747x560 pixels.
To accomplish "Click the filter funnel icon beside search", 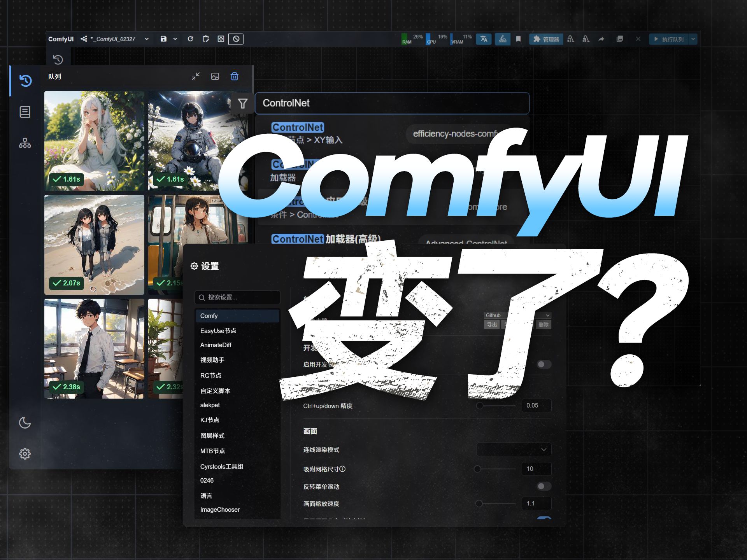I will (x=243, y=103).
